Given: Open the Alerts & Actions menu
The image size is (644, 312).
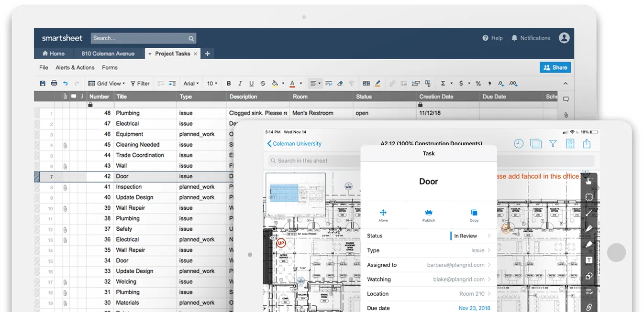Looking at the screenshot, I should [x=75, y=67].
